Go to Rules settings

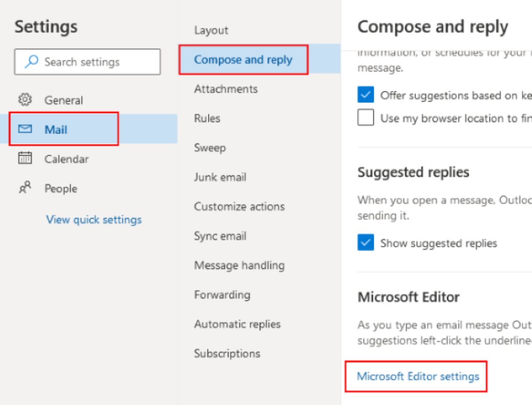[207, 118]
